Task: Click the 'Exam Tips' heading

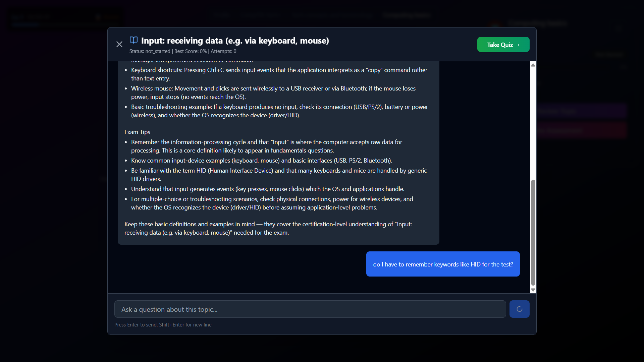Action: pos(137,132)
